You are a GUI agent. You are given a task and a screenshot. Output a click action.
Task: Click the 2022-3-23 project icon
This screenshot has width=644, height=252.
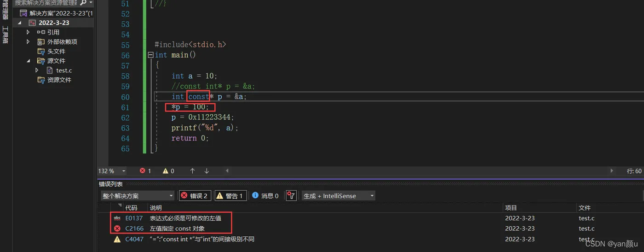pyautogui.click(x=32, y=23)
